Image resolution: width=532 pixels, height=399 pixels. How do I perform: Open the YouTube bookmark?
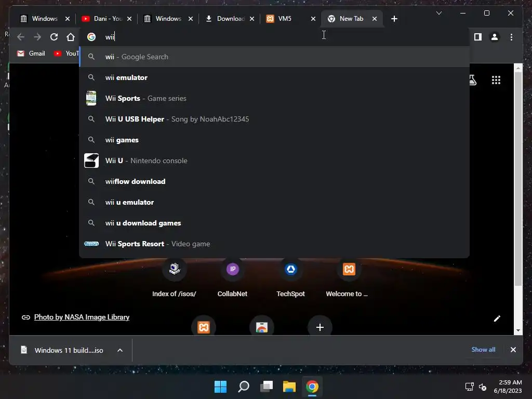coord(66,54)
